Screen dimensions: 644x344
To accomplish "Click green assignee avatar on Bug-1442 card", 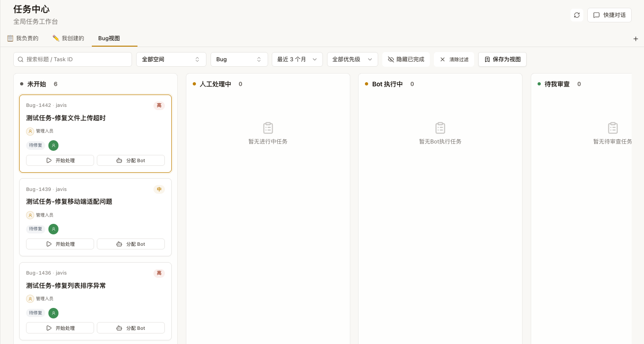I will [53, 145].
